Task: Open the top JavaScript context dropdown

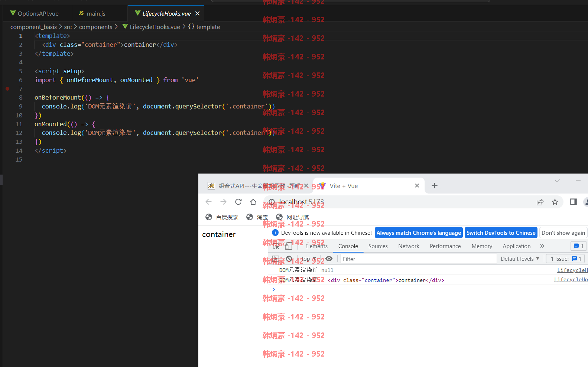Action: (x=309, y=259)
